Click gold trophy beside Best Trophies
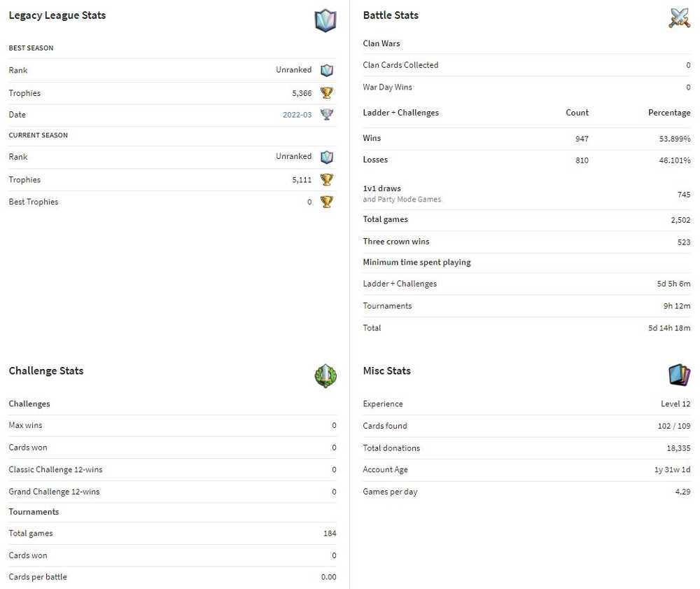The image size is (700, 589). [x=327, y=202]
